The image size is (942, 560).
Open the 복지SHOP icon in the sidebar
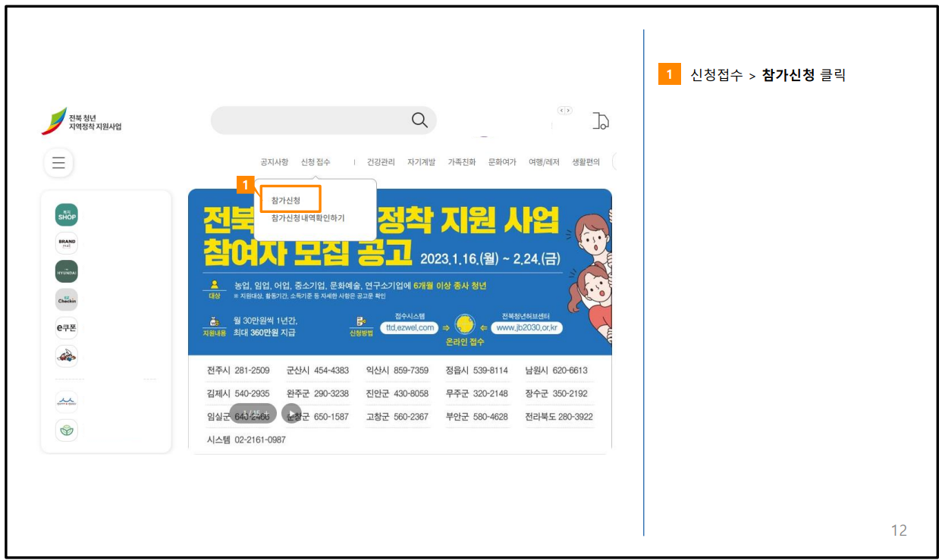click(x=66, y=214)
